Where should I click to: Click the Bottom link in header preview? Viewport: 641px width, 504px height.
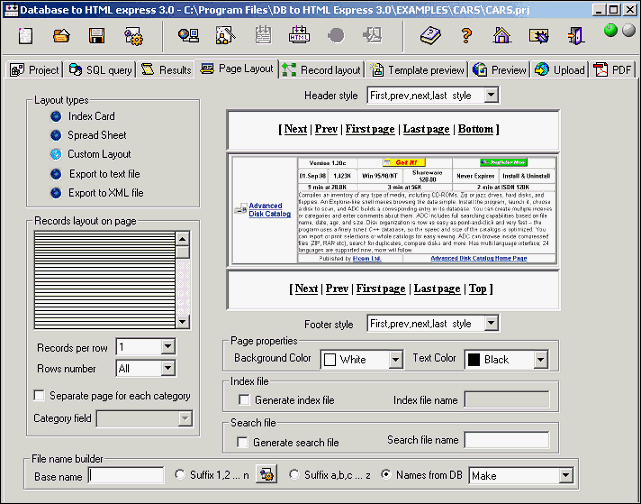(475, 129)
